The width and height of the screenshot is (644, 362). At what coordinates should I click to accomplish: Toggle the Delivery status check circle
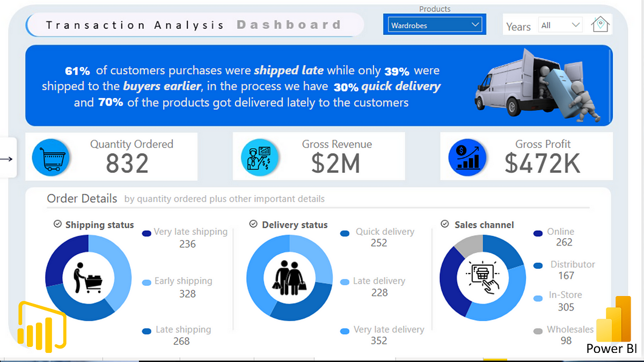(x=254, y=225)
